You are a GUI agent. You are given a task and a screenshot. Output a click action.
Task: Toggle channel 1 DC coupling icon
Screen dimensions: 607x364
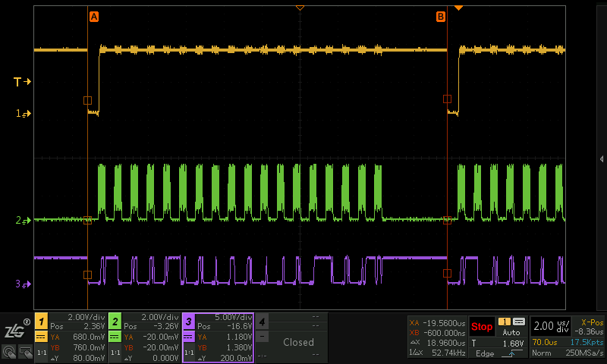[x=41, y=337]
